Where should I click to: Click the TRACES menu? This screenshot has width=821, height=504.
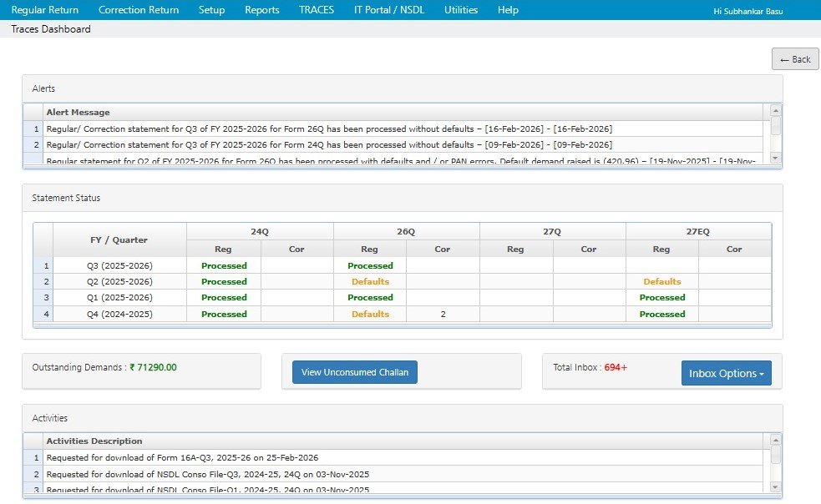316,9
